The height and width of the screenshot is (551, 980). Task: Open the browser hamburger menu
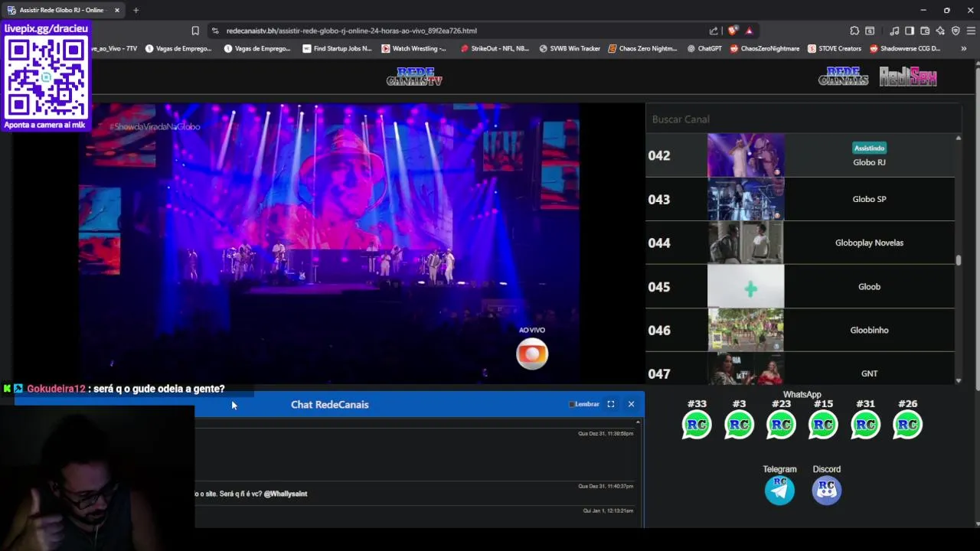[972, 31]
